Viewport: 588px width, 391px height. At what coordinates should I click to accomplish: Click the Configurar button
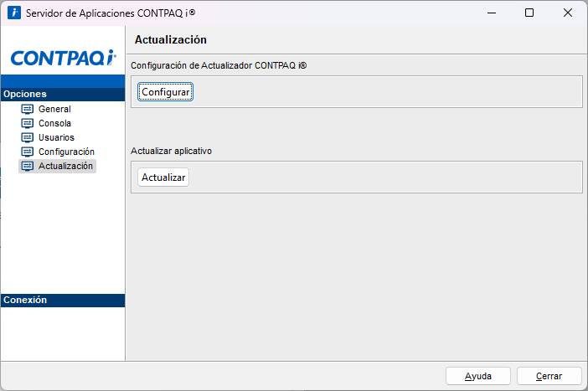[x=165, y=92]
